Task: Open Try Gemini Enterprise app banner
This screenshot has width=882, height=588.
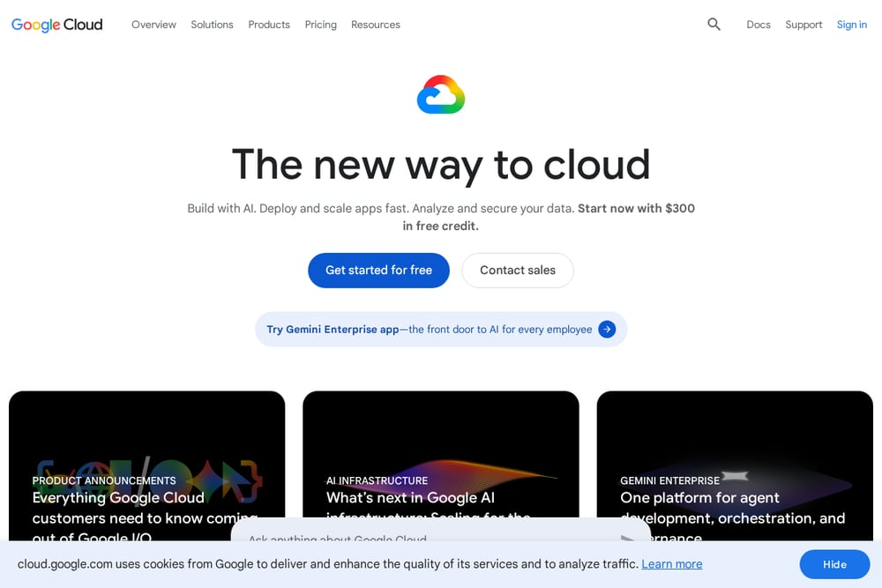Action: tap(441, 330)
